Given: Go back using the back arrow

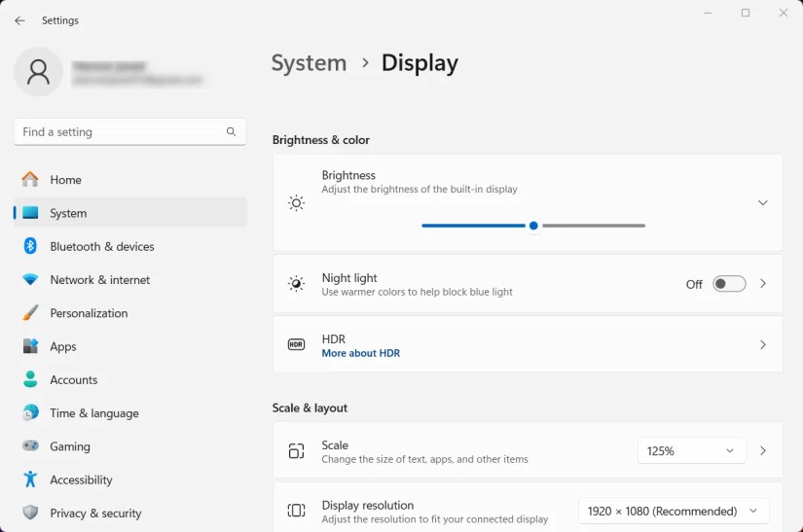Looking at the screenshot, I should coord(20,20).
